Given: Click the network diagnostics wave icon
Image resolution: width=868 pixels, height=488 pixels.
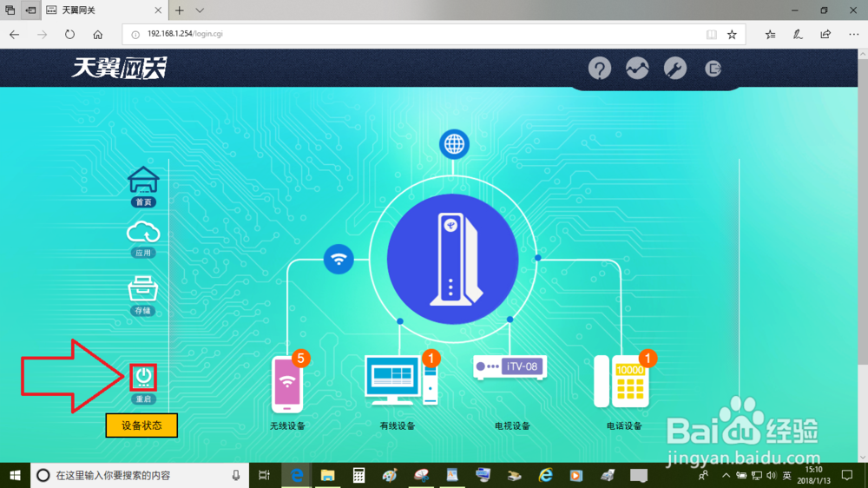Looking at the screenshot, I should pyautogui.click(x=637, y=69).
